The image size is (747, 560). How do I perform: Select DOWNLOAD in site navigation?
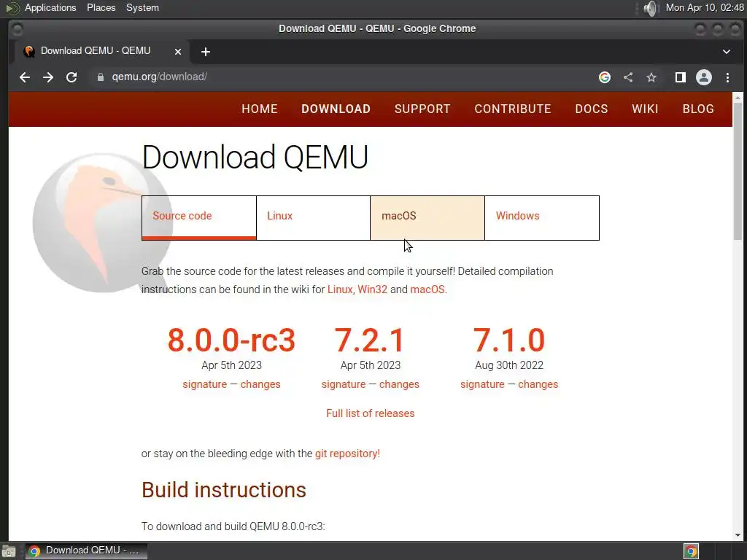(x=336, y=109)
